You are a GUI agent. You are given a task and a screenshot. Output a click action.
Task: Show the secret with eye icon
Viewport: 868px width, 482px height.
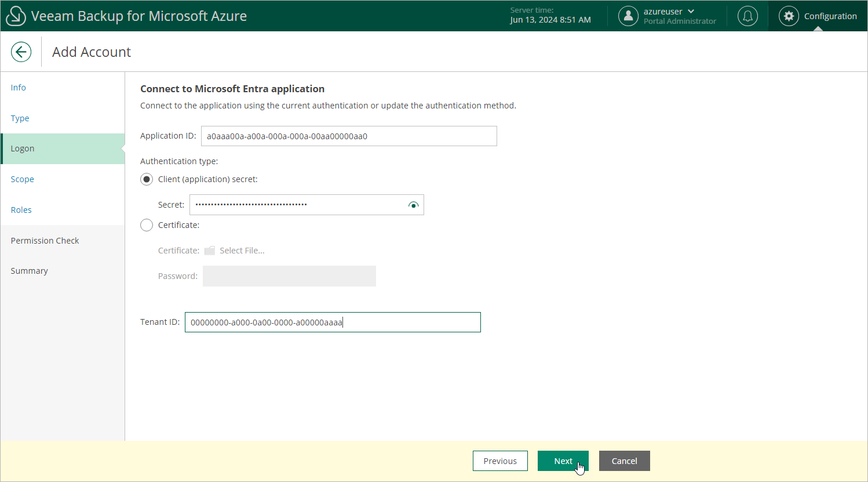413,205
